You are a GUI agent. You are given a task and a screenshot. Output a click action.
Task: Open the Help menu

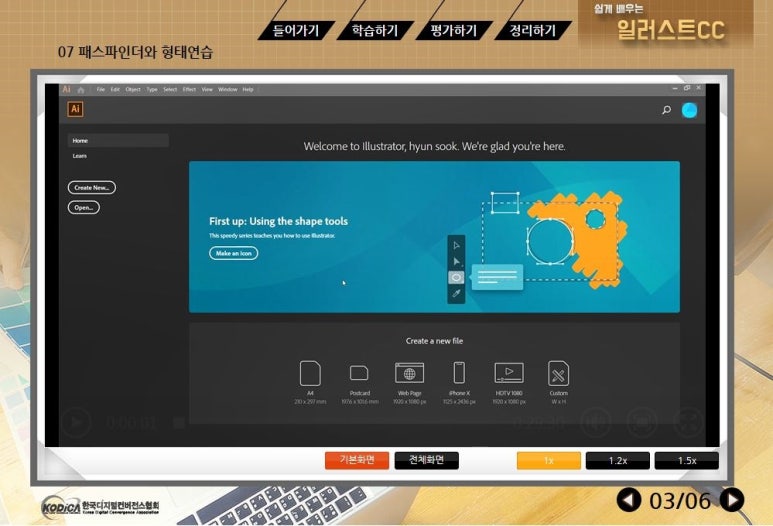point(248,90)
